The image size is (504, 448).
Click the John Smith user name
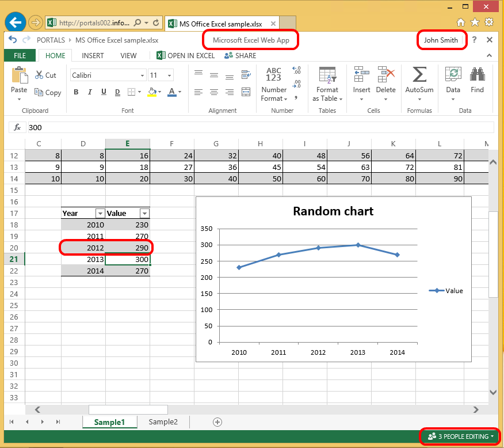(x=441, y=40)
